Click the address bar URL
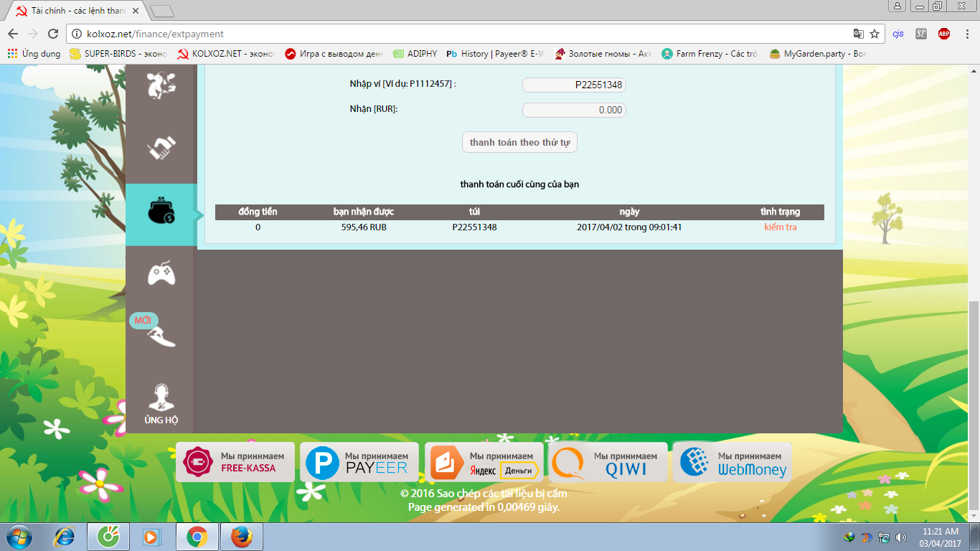 156,34
